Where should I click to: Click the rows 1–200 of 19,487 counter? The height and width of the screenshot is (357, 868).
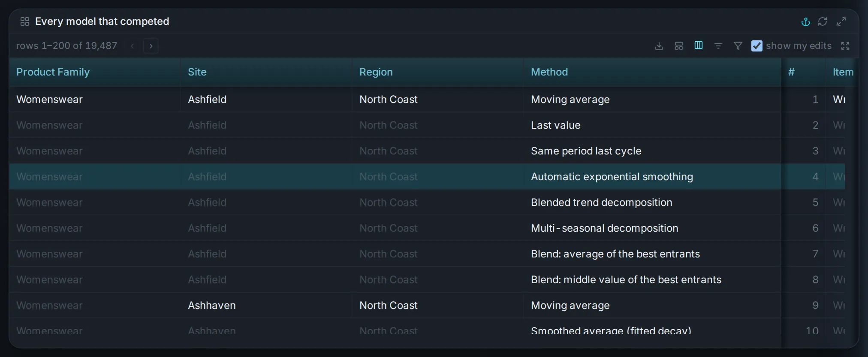66,46
